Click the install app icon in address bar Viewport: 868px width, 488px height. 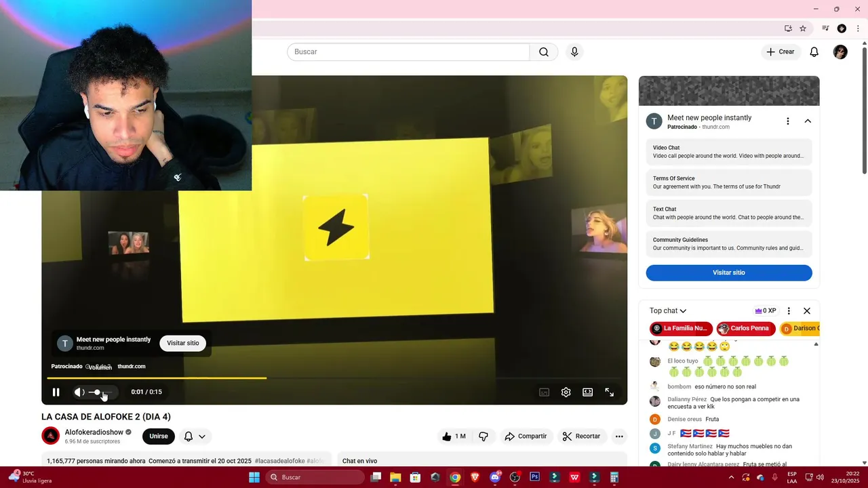(788, 28)
